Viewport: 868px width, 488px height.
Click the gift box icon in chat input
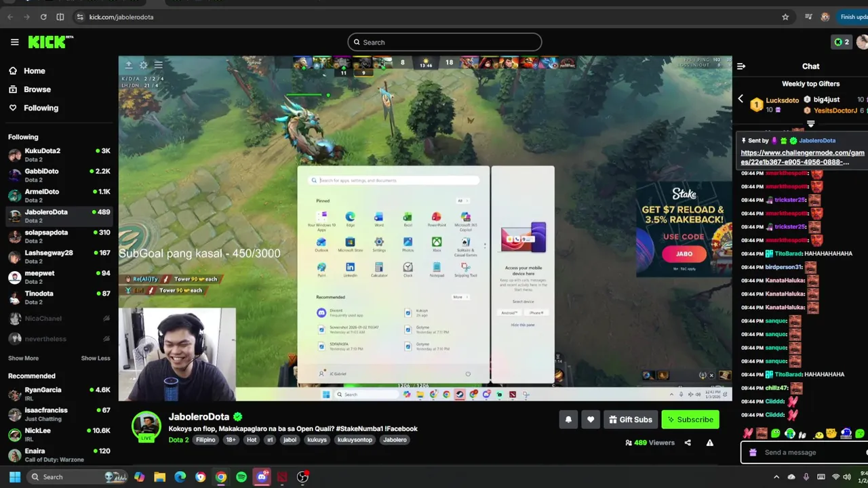pos(753,453)
